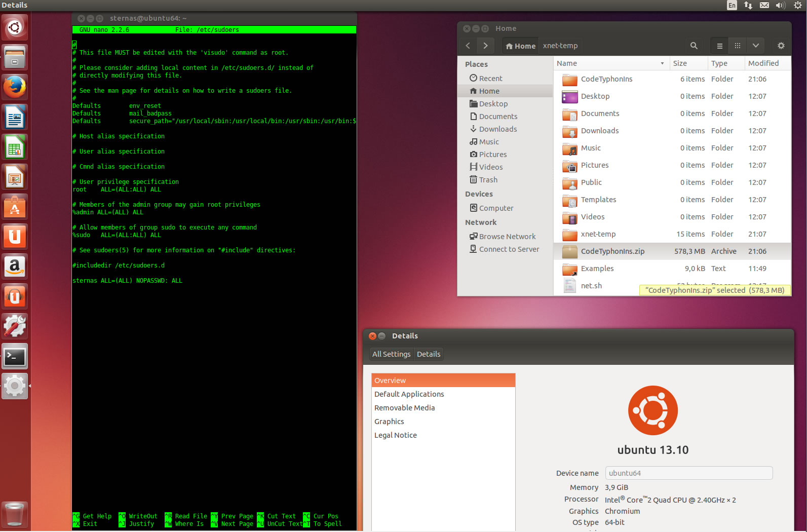Open the Files gear settings menu
Viewport: 807px width, 532px height.
[x=781, y=46]
